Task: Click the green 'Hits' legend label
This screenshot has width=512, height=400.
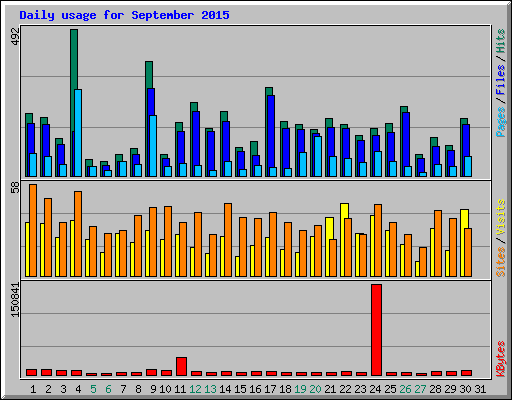Action: coord(501,41)
